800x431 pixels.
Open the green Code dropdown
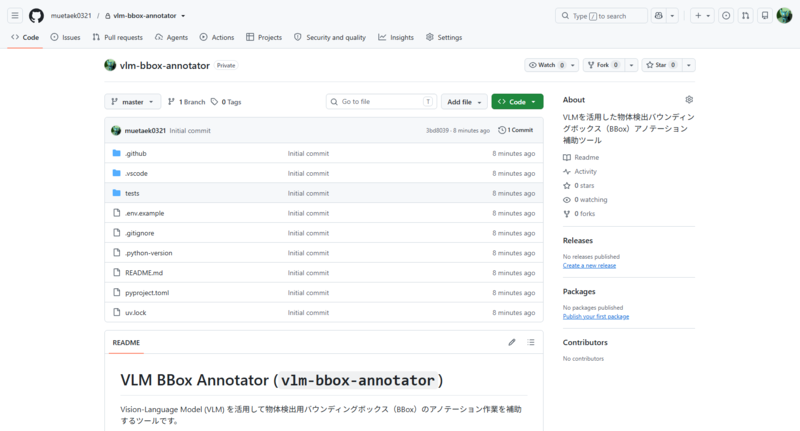point(517,102)
